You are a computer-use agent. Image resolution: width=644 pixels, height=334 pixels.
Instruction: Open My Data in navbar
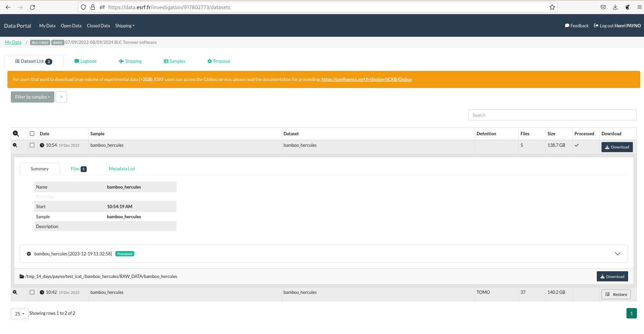[x=47, y=26]
